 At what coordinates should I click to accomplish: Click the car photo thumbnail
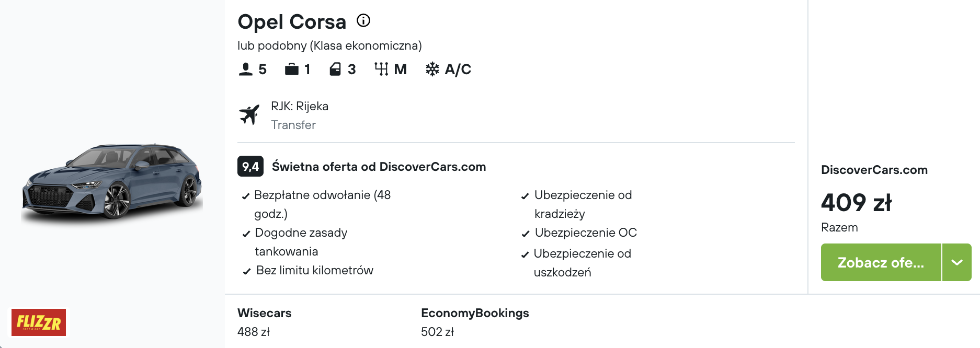pos(112,182)
